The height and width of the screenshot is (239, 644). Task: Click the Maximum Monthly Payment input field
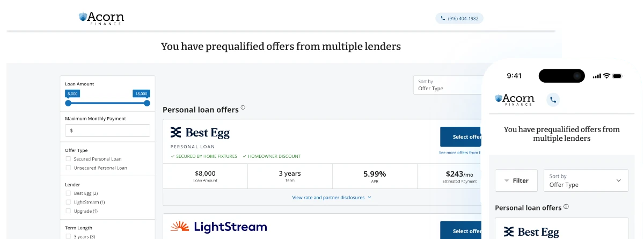pyautogui.click(x=107, y=131)
